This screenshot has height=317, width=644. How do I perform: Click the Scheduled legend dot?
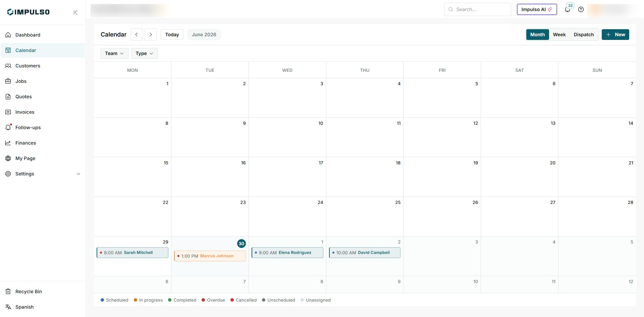tap(102, 300)
